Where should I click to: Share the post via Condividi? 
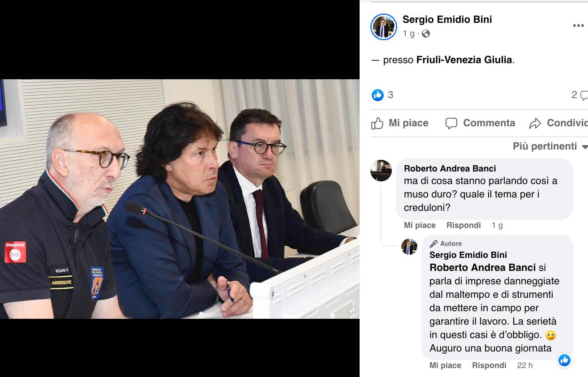point(558,123)
